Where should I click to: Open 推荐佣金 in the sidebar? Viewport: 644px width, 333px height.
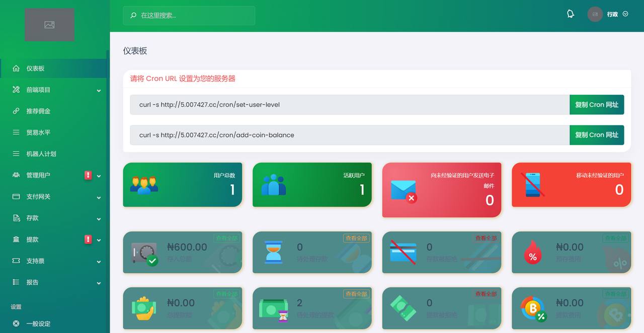tap(38, 111)
